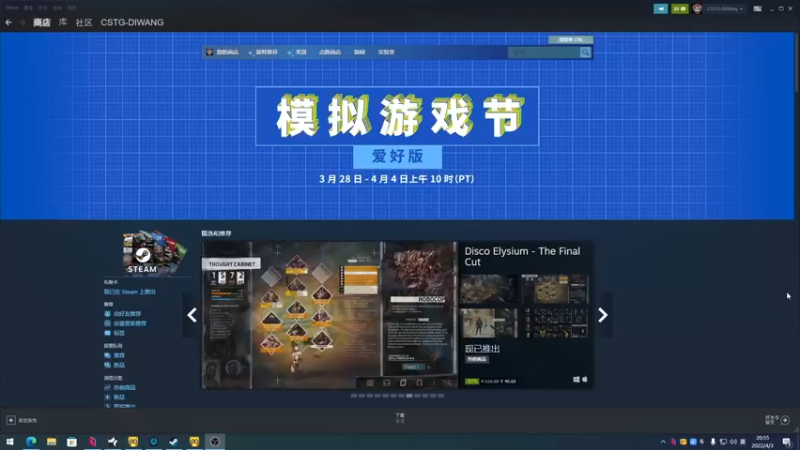
Task: Open the Steam menu in the menu bar
Action: pyautogui.click(x=12, y=8)
